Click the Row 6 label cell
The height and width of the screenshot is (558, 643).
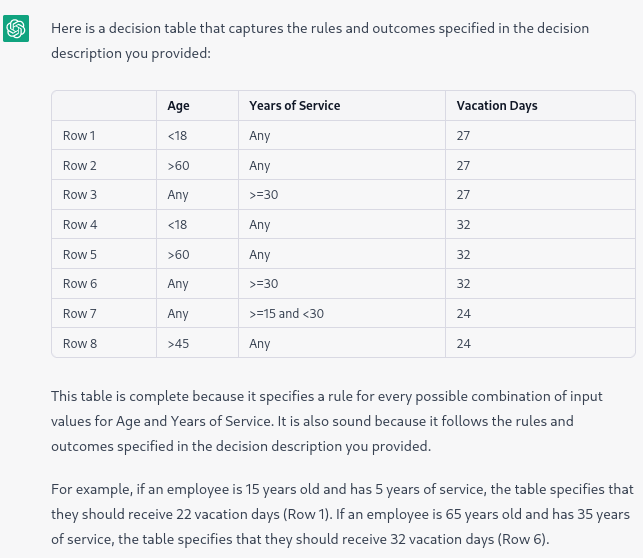pos(104,284)
